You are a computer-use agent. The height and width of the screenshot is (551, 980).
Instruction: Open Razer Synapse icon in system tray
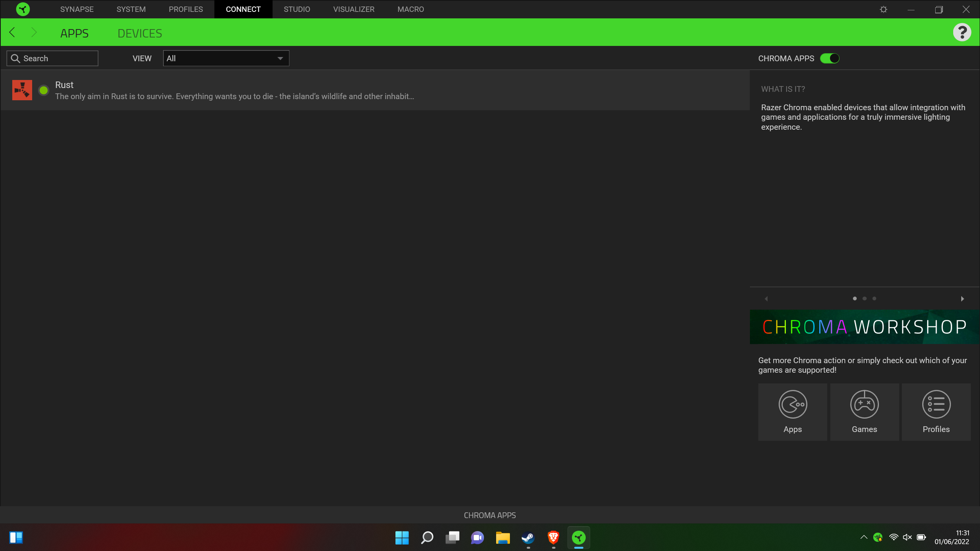[x=879, y=537]
